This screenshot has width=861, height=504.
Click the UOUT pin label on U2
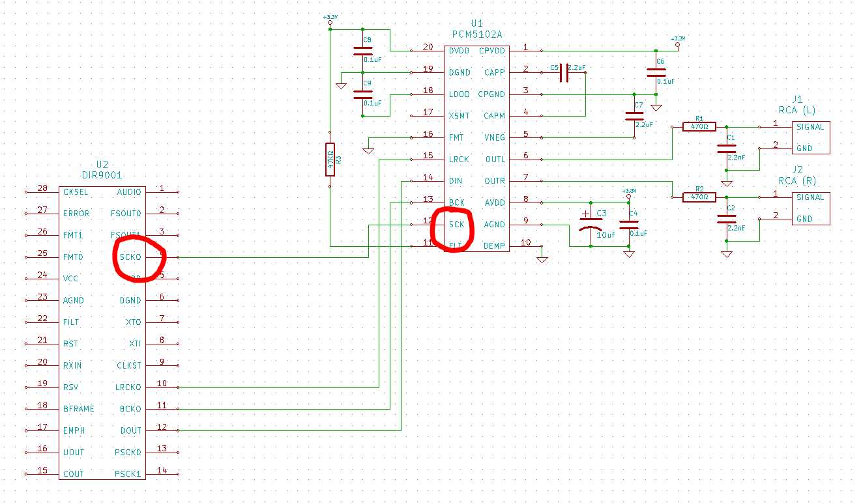click(74, 452)
